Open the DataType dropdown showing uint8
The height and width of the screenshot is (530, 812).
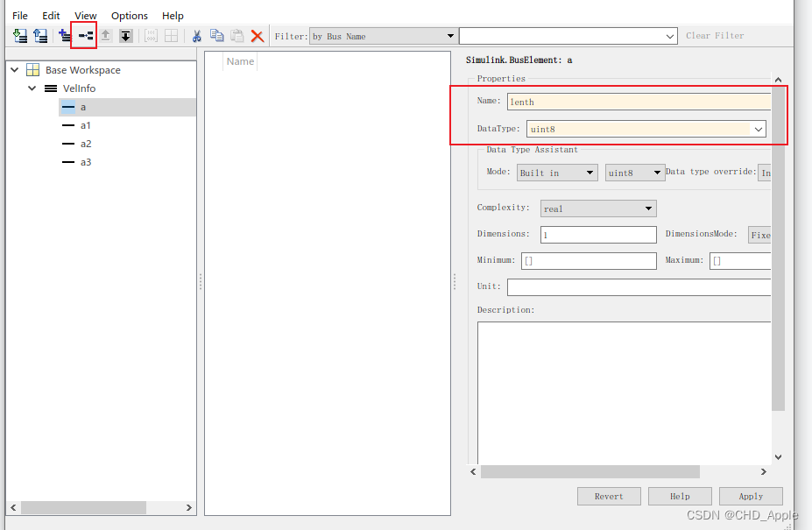pyautogui.click(x=759, y=129)
